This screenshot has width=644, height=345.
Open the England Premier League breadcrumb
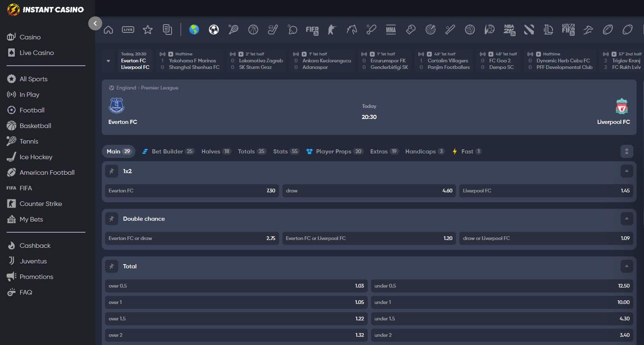144,88
